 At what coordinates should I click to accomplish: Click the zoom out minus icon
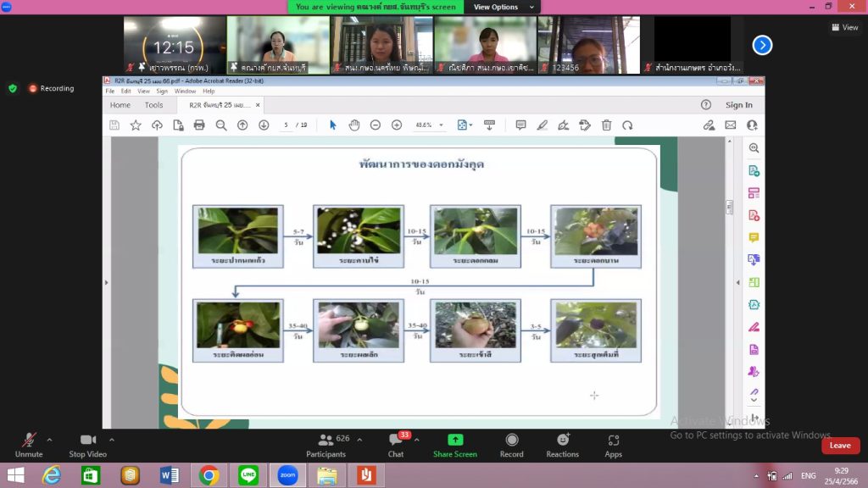click(376, 125)
